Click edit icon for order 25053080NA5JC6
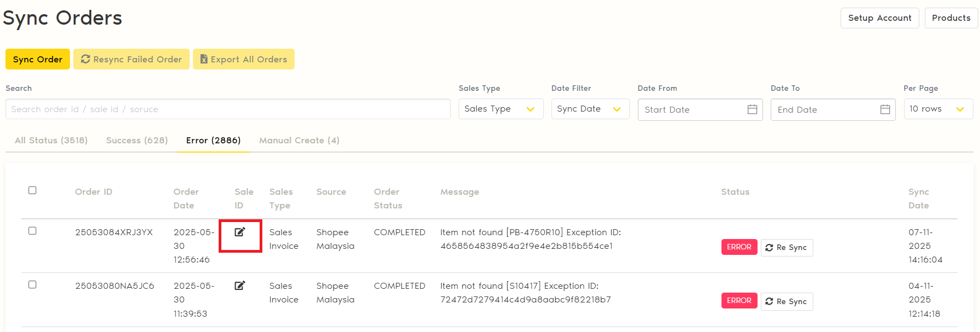This screenshot has width=980, height=332. 240,286
